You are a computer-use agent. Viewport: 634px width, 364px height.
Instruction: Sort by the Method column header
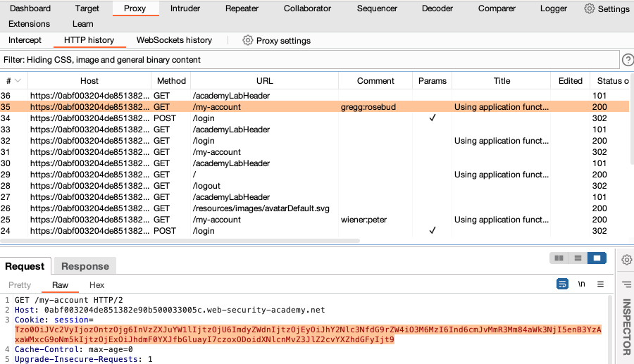171,81
